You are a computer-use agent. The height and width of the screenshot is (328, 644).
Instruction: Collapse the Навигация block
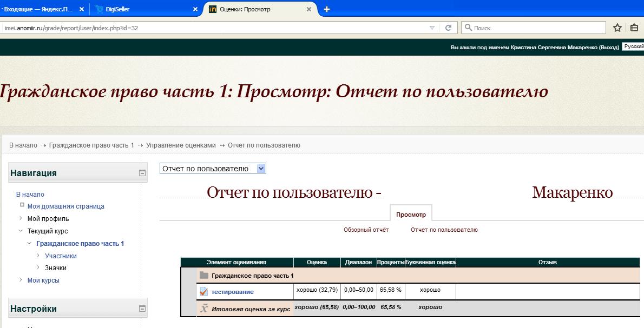pos(142,173)
